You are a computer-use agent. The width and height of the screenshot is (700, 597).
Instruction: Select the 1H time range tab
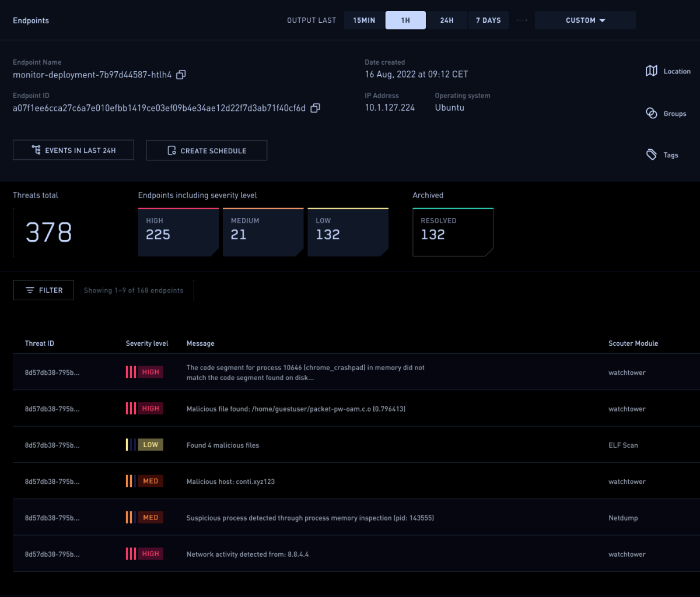(405, 20)
